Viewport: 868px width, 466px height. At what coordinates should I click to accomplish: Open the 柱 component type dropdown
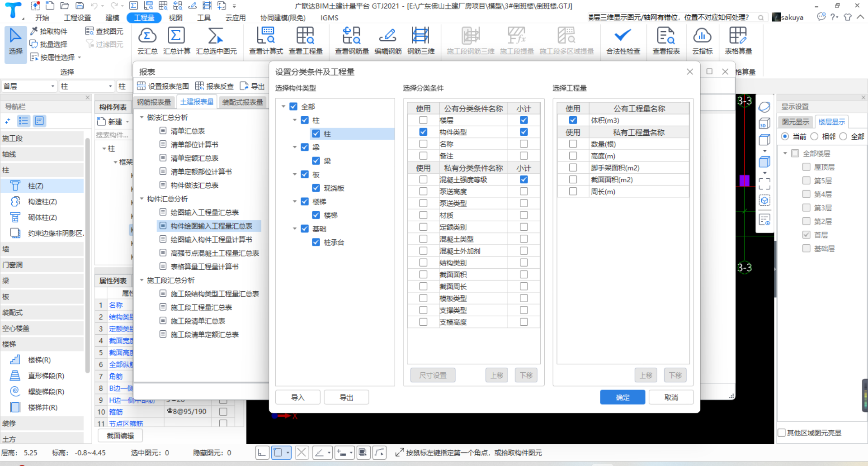coord(110,86)
